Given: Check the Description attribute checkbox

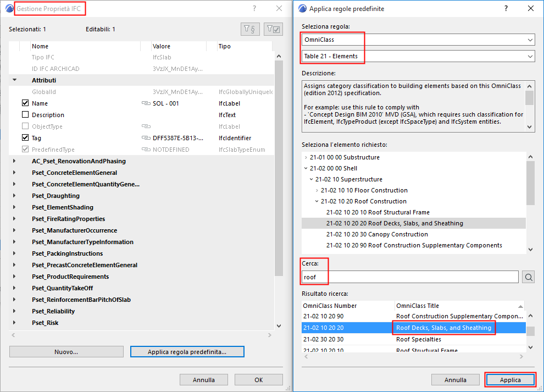Looking at the screenshot, I should (x=25, y=114).
